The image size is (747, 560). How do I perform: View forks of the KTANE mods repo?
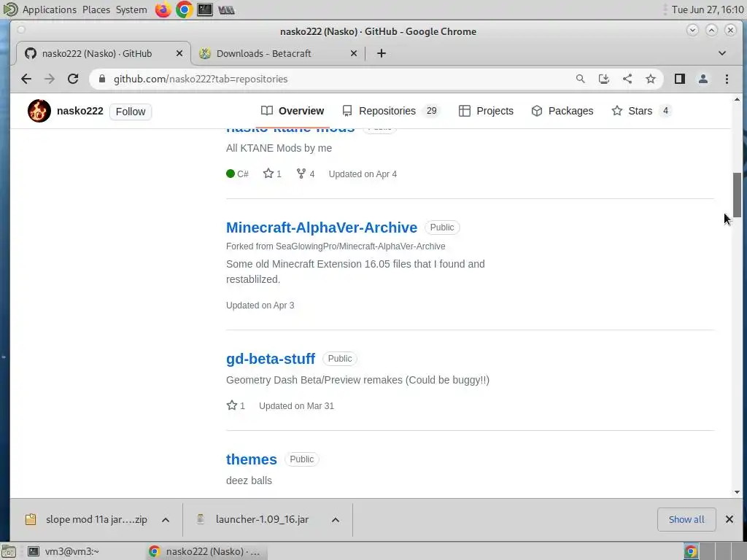(x=306, y=174)
